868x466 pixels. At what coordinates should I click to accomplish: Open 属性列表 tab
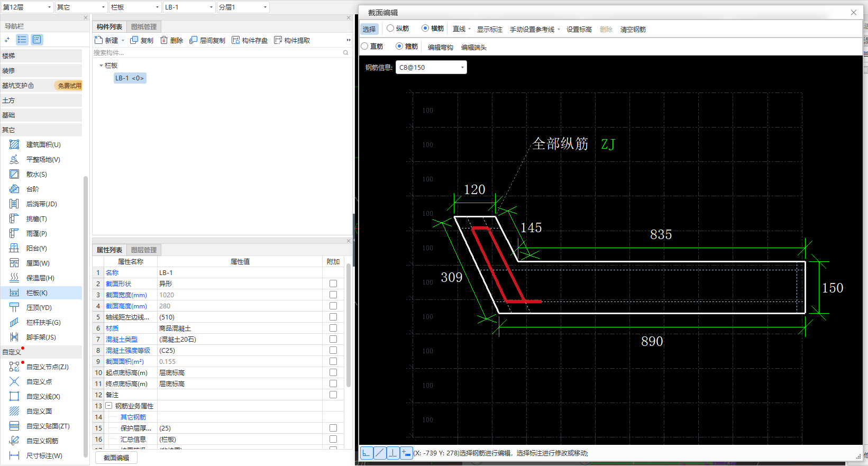(109, 250)
